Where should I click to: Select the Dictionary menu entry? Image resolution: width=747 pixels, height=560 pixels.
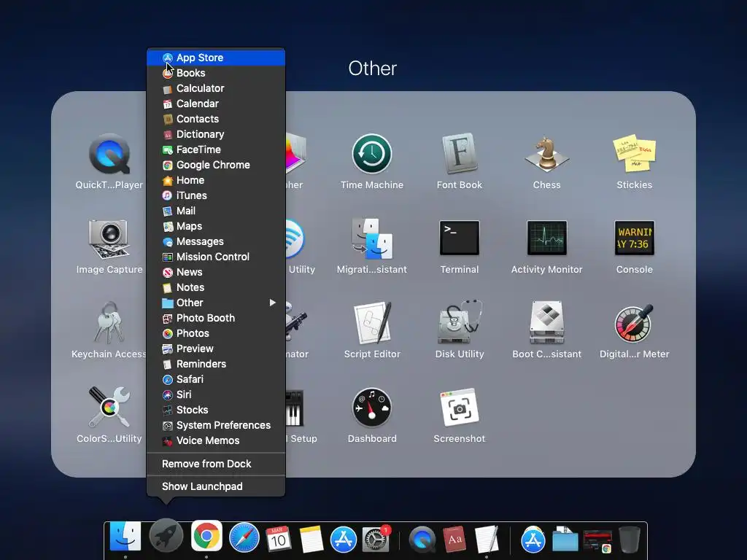pyautogui.click(x=216, y=134)
